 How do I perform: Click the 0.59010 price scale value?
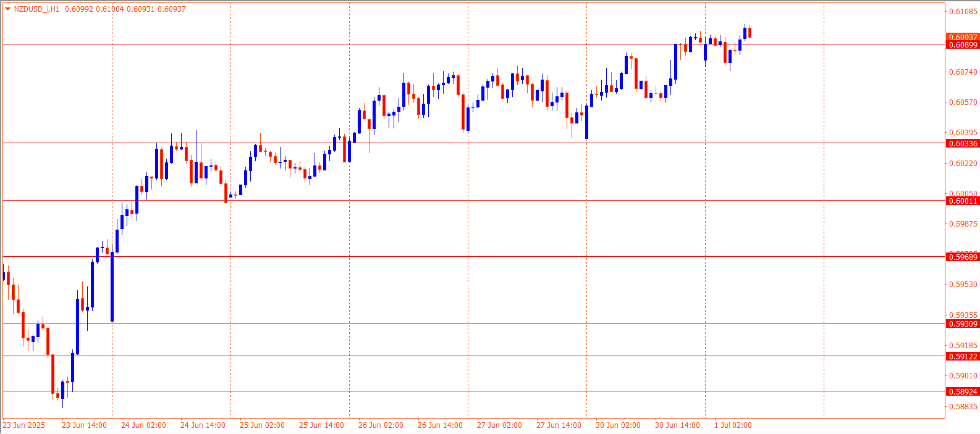click(963, 376)
